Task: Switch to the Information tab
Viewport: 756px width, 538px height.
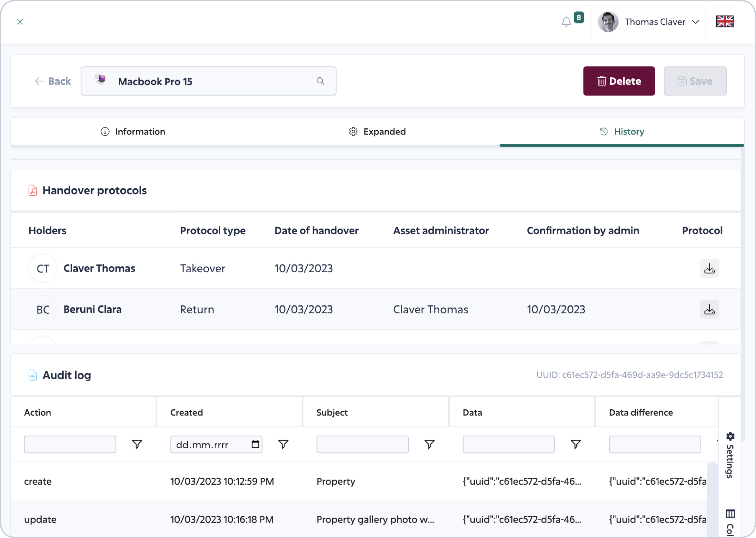Action: [x=133, y=132]
